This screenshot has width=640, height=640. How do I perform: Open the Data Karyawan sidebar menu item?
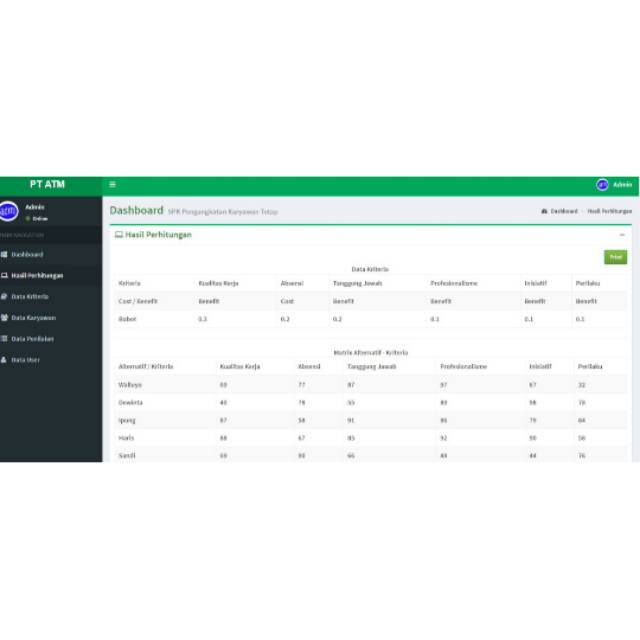(x=51, y=318)
